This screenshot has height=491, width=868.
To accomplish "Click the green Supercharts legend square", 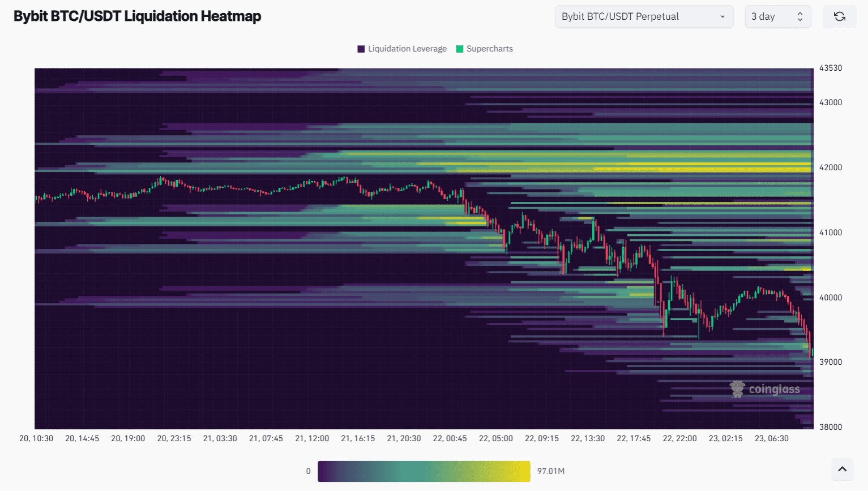I will tap(460, 49).
